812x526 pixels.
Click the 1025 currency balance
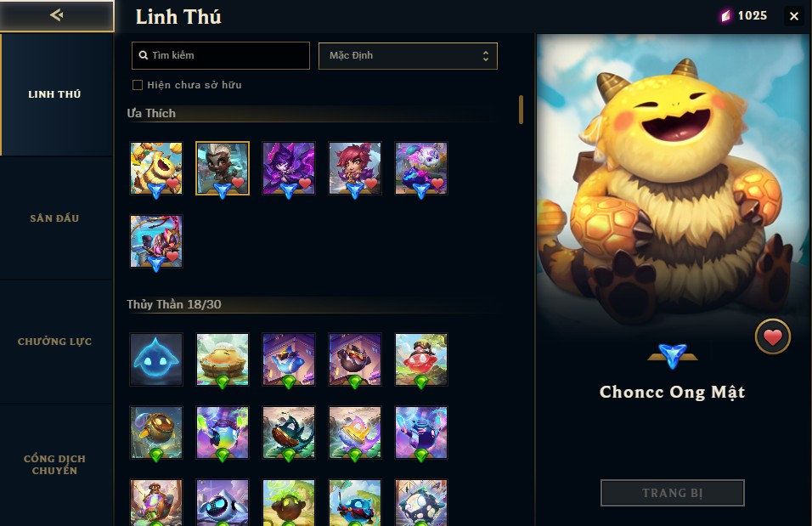(745, 15)
